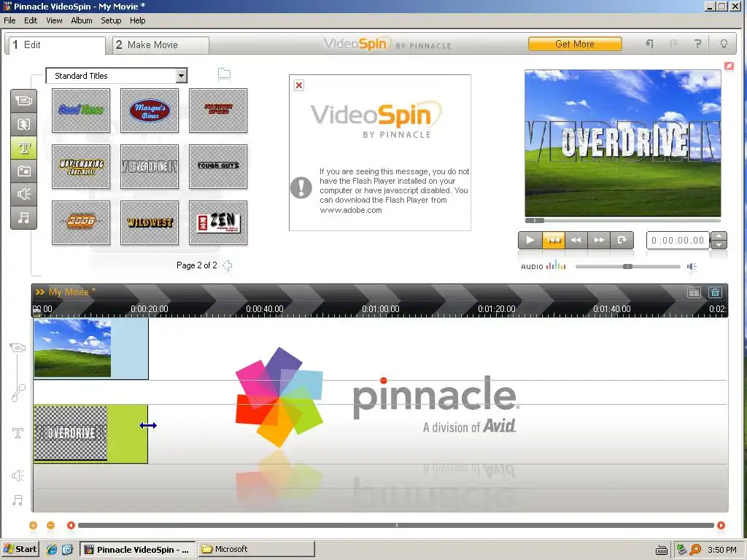Select the Tough Guys title thumbnail
Screen dimensions: 747x560
pyautogui.click(x=218, y=167)
